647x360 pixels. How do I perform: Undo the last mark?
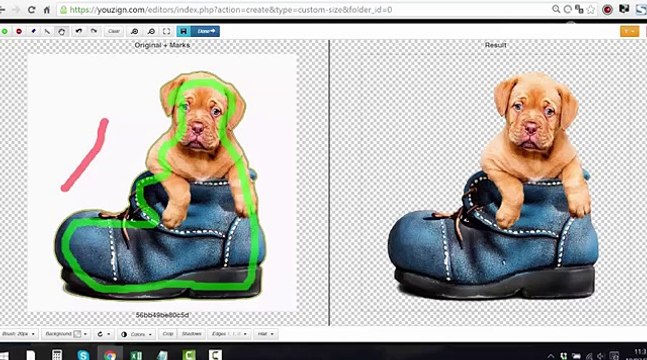78,31
